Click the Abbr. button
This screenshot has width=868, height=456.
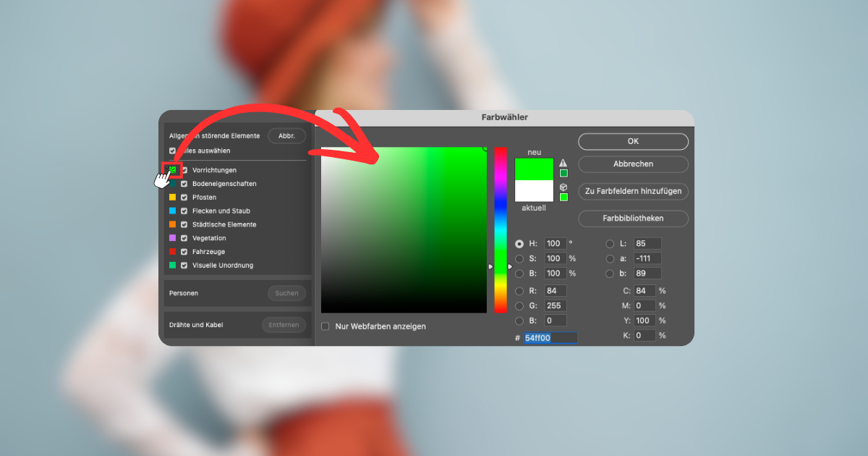pos(286,136)
